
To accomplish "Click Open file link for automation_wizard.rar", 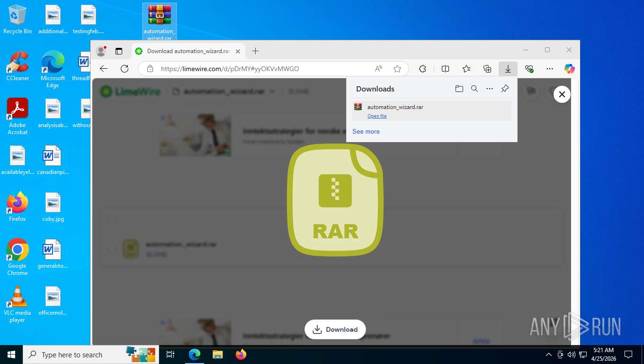I will point(377,116).
